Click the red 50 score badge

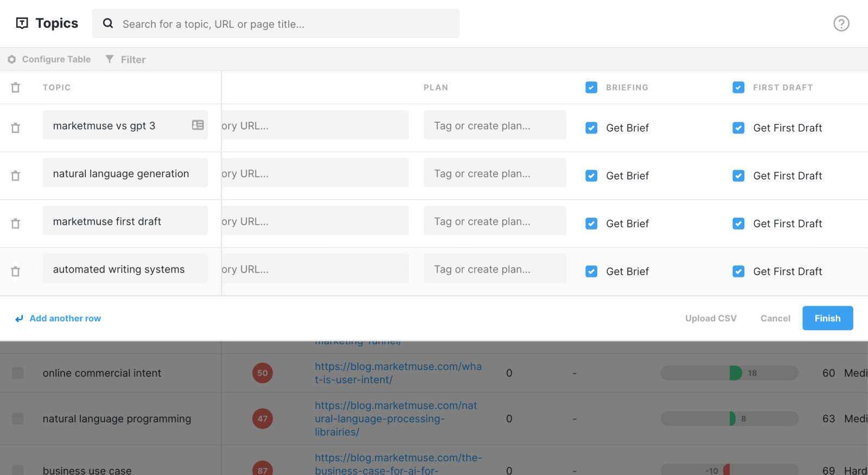pyautogui.click(x=263, y=373)
